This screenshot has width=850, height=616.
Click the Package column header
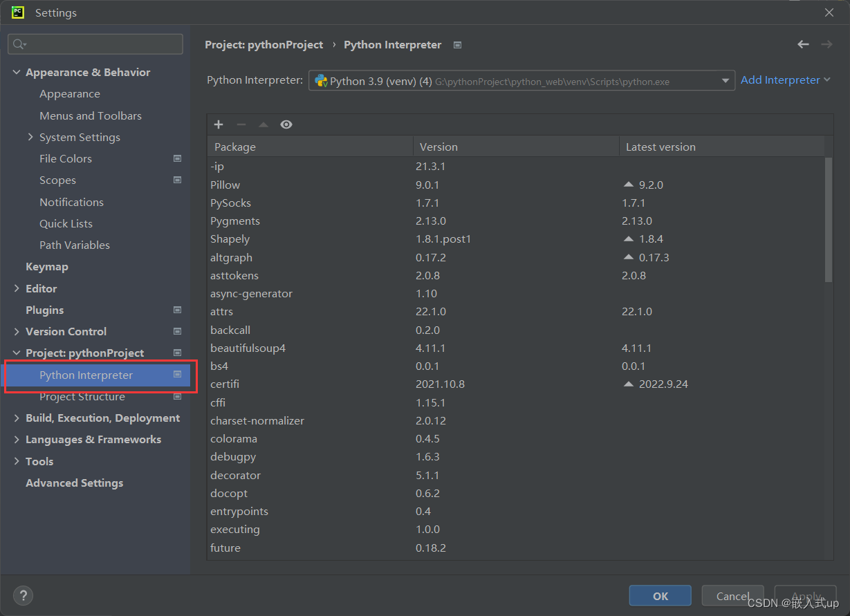(x=310, y=147)
